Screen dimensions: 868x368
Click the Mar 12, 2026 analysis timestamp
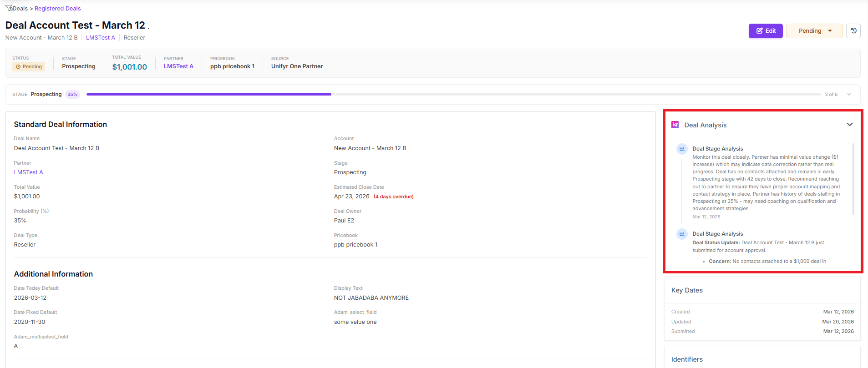[706, 217]
